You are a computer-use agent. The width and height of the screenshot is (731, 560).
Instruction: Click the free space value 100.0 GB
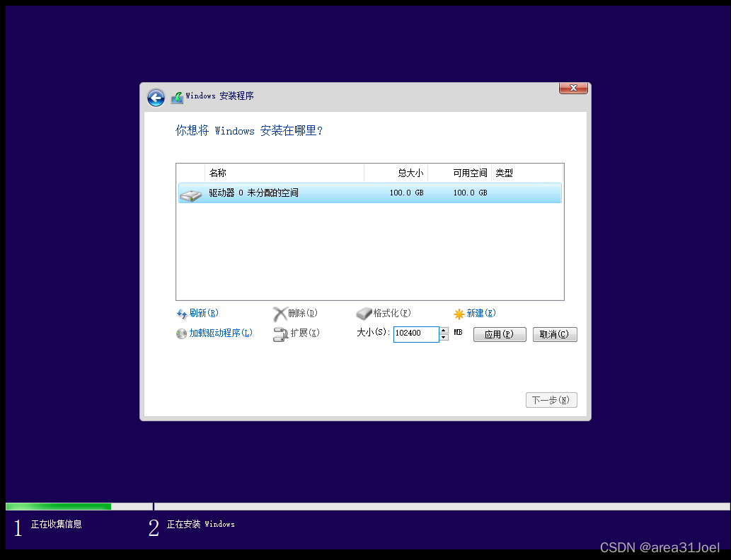coord(470,193)
